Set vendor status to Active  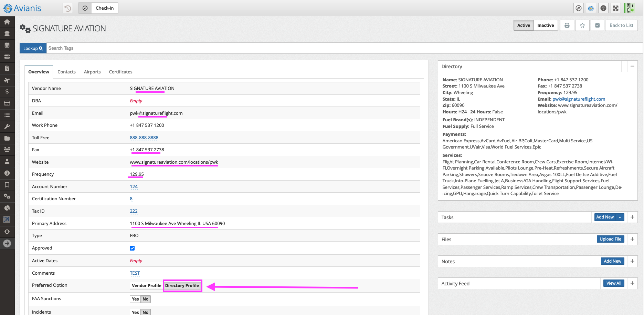pos(524,26)
